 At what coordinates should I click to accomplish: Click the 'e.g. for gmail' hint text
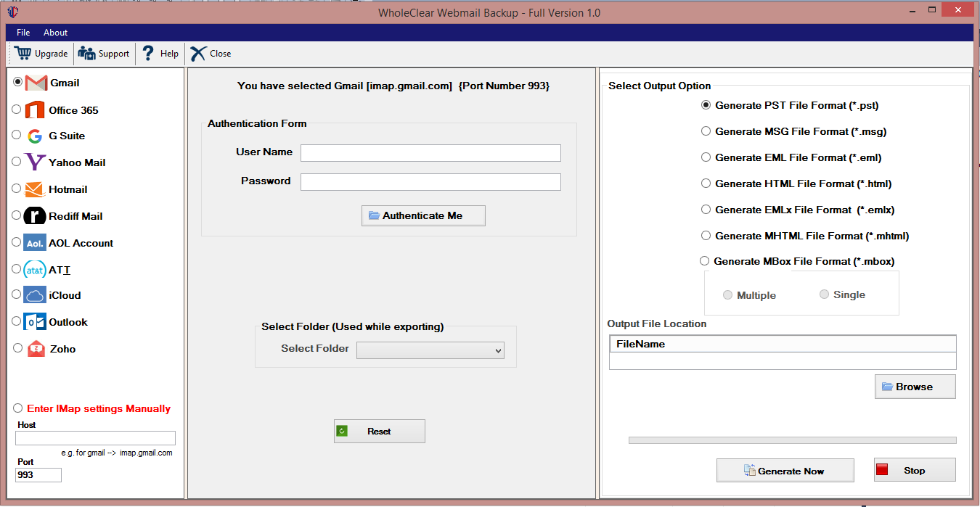[117, 453]
